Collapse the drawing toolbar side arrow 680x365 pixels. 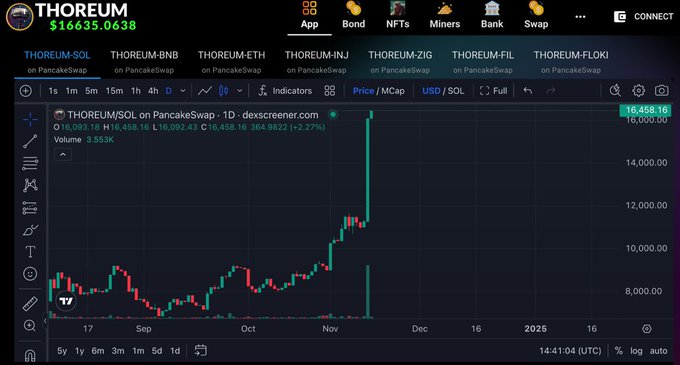pyautogui.click(x=45, y=321)
